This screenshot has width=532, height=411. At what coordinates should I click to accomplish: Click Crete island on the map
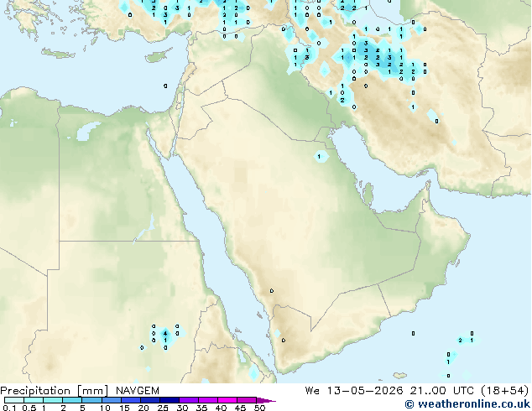(x=58, y=53)
